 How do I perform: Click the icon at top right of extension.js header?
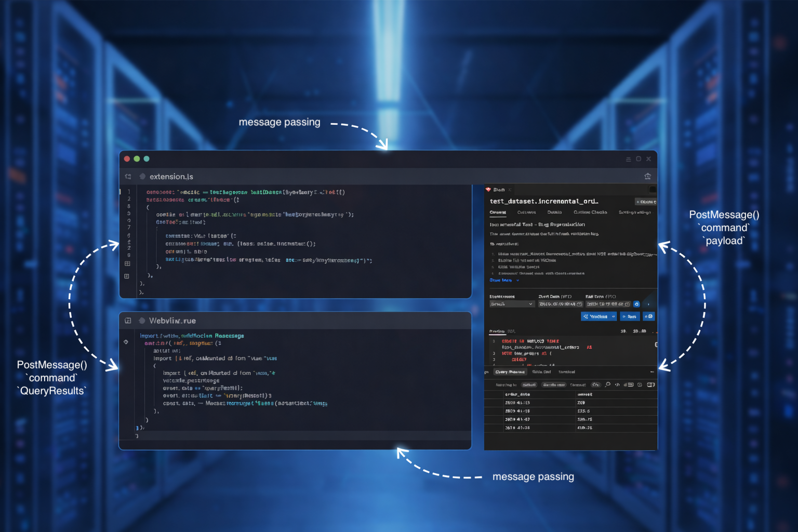pyautogui.click(x=647, y=177)
